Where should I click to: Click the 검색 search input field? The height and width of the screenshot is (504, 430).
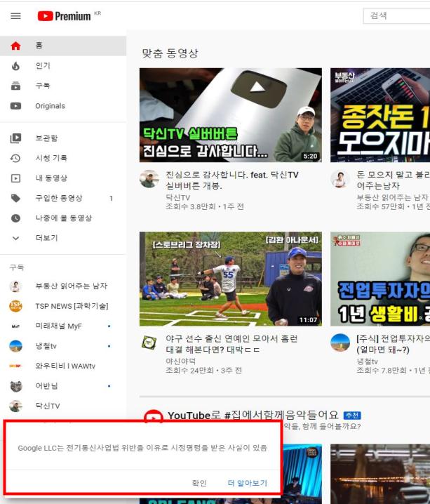[x=396, y=15]
